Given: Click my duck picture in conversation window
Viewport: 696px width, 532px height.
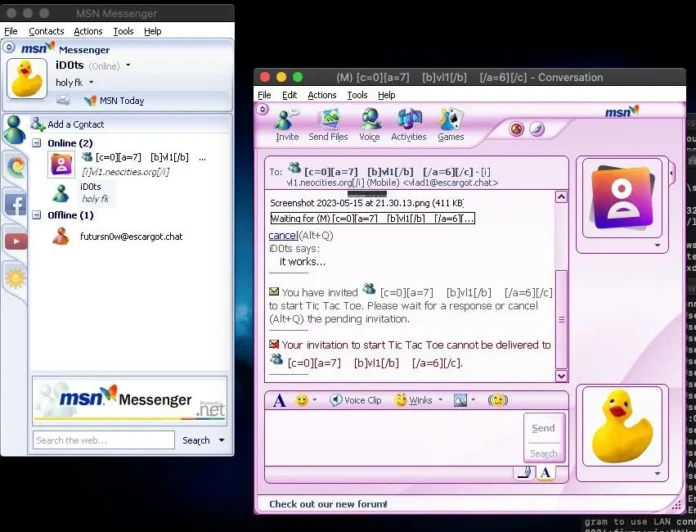Looking at the screenshot, I should click(622, 426).
